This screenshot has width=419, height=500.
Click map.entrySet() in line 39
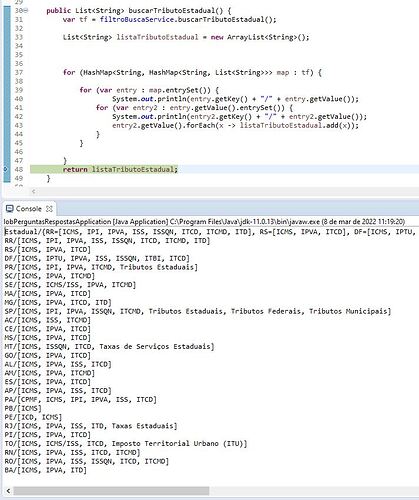179,90
